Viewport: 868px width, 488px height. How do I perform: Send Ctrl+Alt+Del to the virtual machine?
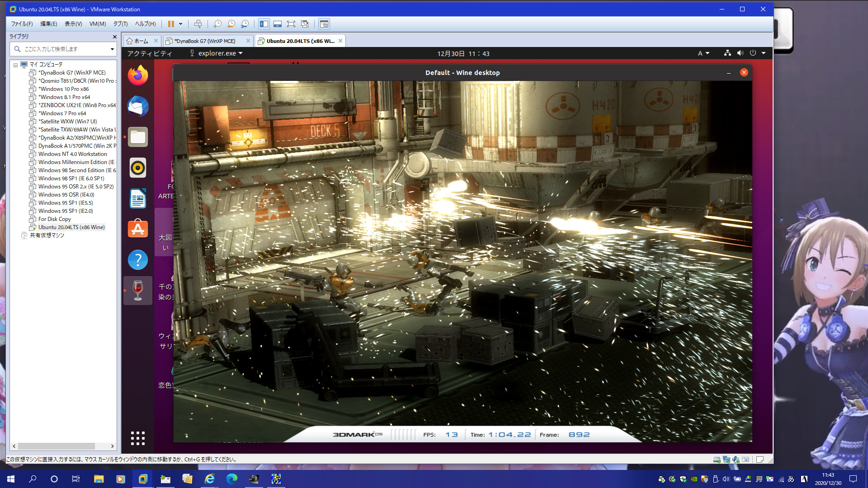pos(198,24)
